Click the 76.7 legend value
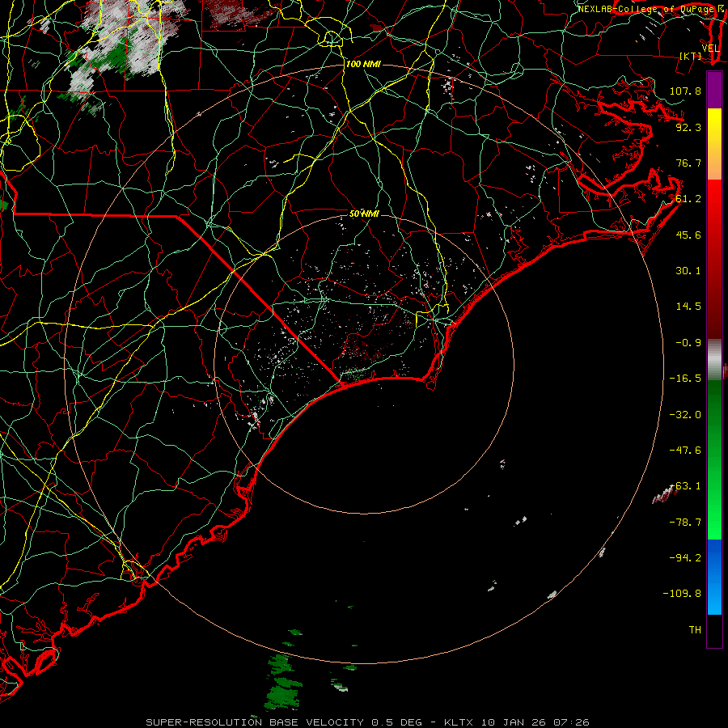This screenshot has height=728, width=728. [688, 163]
